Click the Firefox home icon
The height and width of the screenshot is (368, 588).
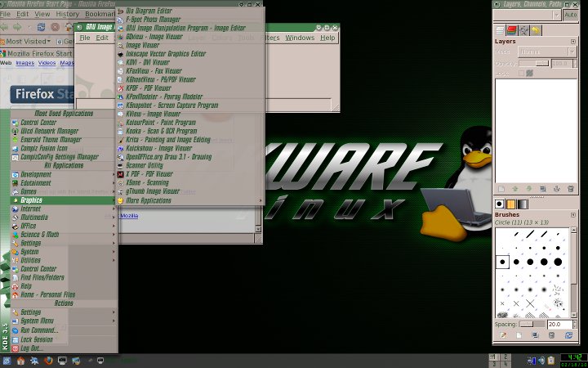pos(69,27)
